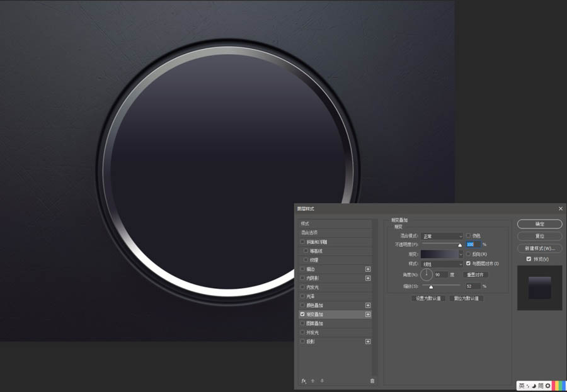Click the move effect up arrow
This screenshot has width=567, height=392.
pos(313,381)
